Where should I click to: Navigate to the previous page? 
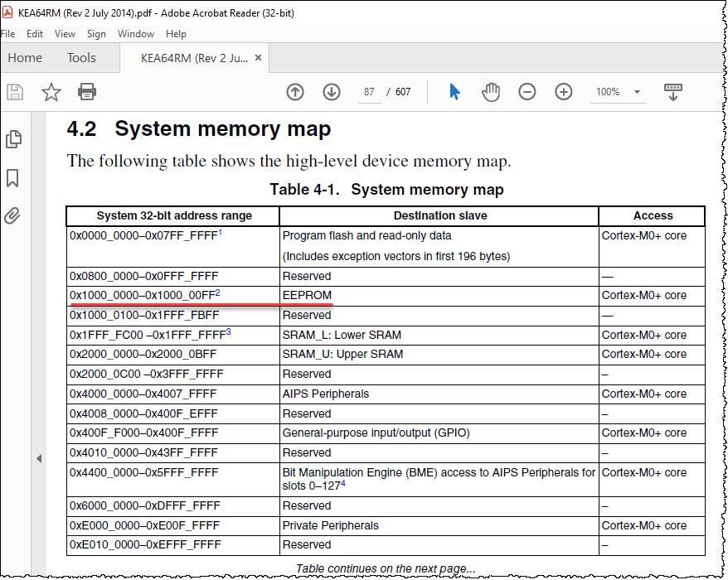pyautogui.click(x=295, y=92)
